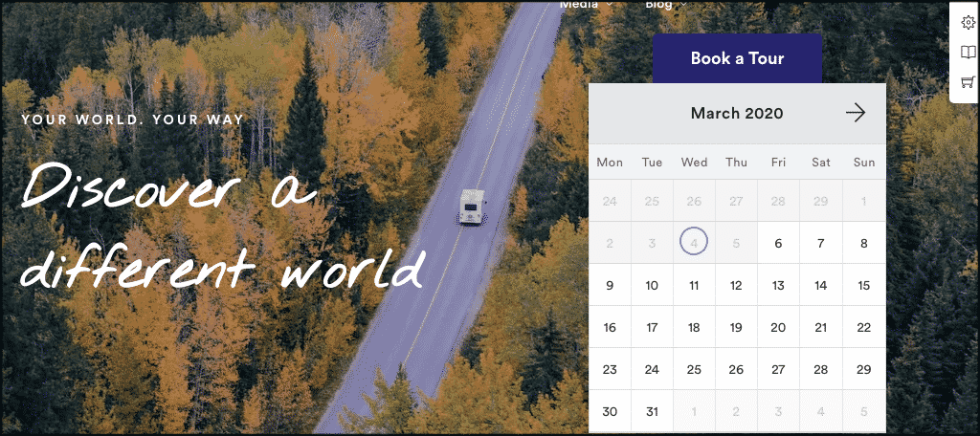Click the Sun weekday header
The image size is (980, 436).
864,163
